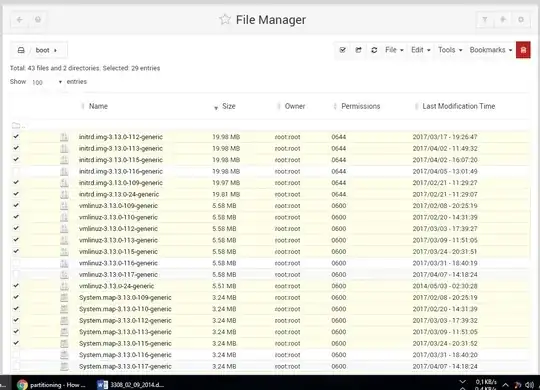Click the filter icon in top right header
This screenshot has width=540, height=390.
(x=485, y=20)
